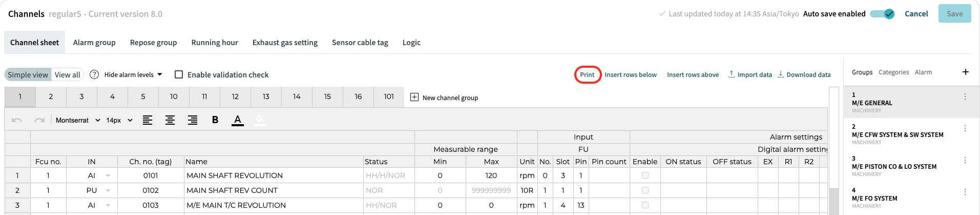This screenshot has width=980, height=215.
Task: Select channel group tab 2
Action: click(x=51, y=96)
